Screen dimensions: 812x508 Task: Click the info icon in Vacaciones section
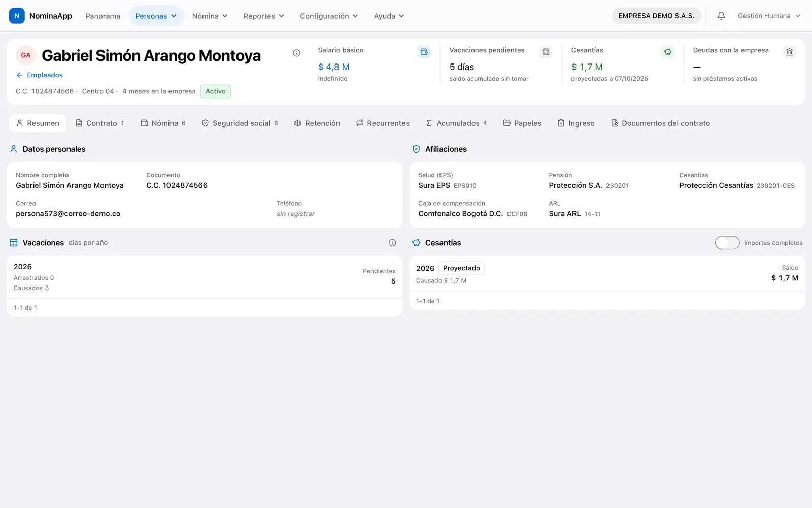pyautogui.click(x=392, y=243)
